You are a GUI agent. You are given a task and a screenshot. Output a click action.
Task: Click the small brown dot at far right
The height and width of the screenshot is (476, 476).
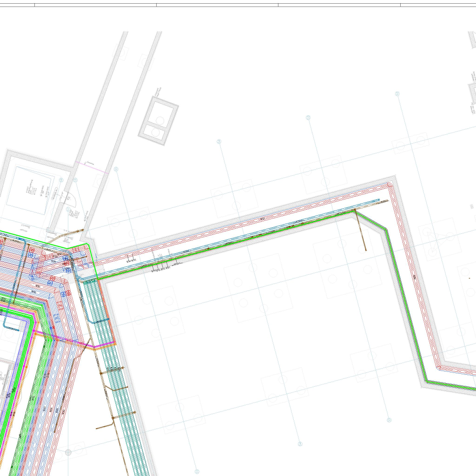[469, 278]
